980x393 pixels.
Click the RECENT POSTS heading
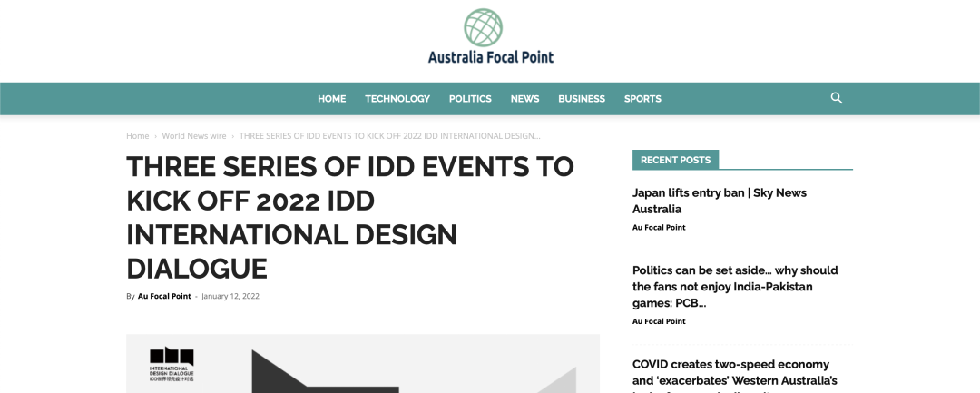click(676, 160)
